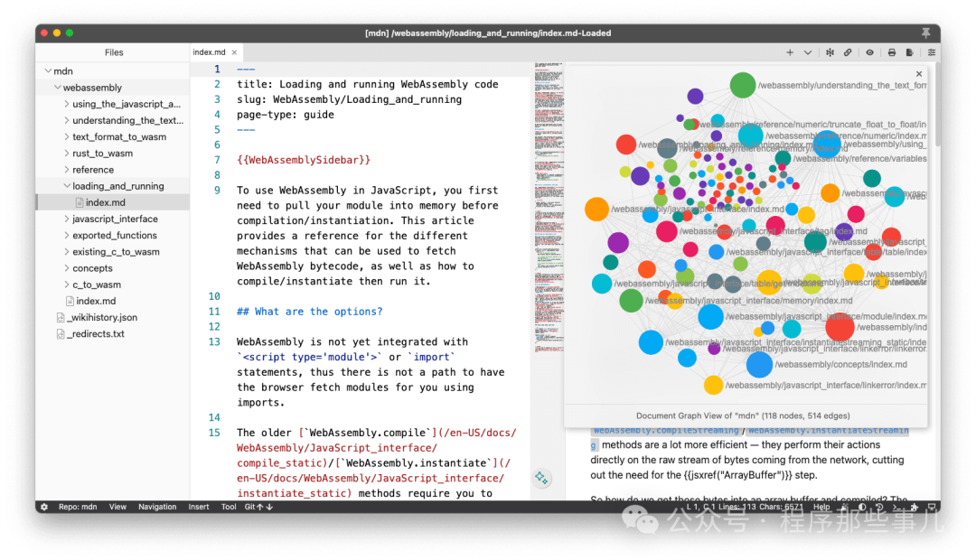The width and height of the screenshot is (976, 560).
Task: Toggle the dark/light theme contrast icon
Action: tap(862, 507)
